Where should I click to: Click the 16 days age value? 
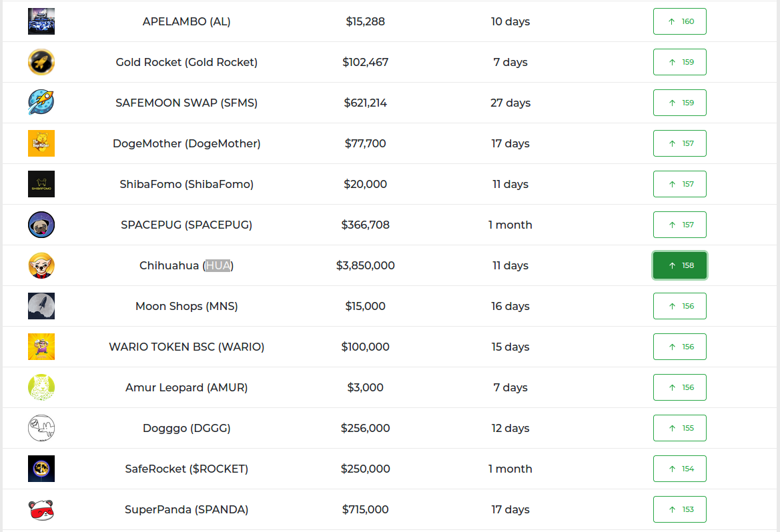tap(510, 306)
